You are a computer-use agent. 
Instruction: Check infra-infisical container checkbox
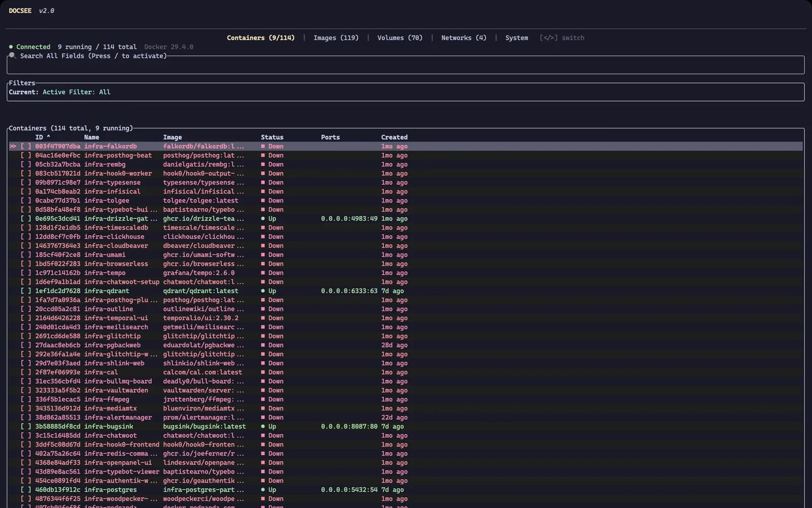point(26,192)
